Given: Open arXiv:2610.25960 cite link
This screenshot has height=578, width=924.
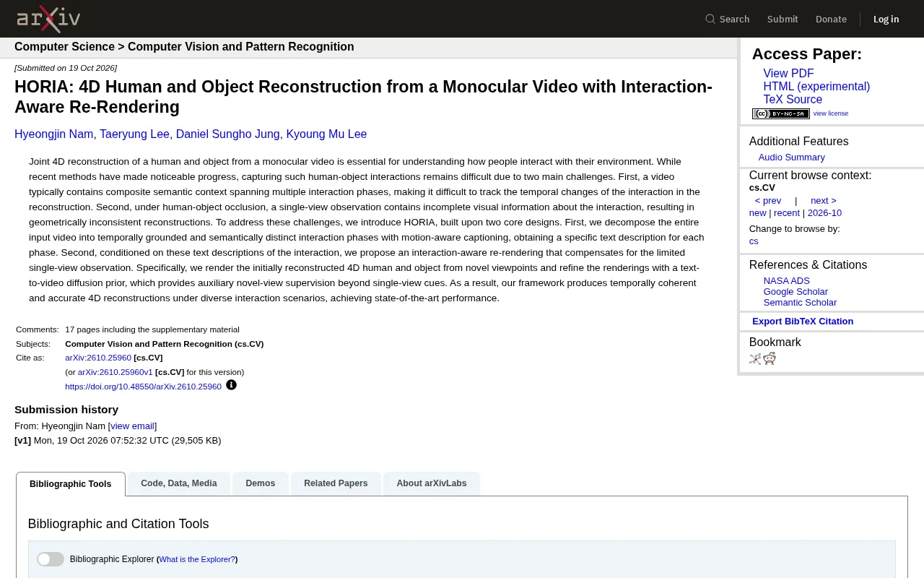Looking at the screenshot, I should [x=98, y=358].
